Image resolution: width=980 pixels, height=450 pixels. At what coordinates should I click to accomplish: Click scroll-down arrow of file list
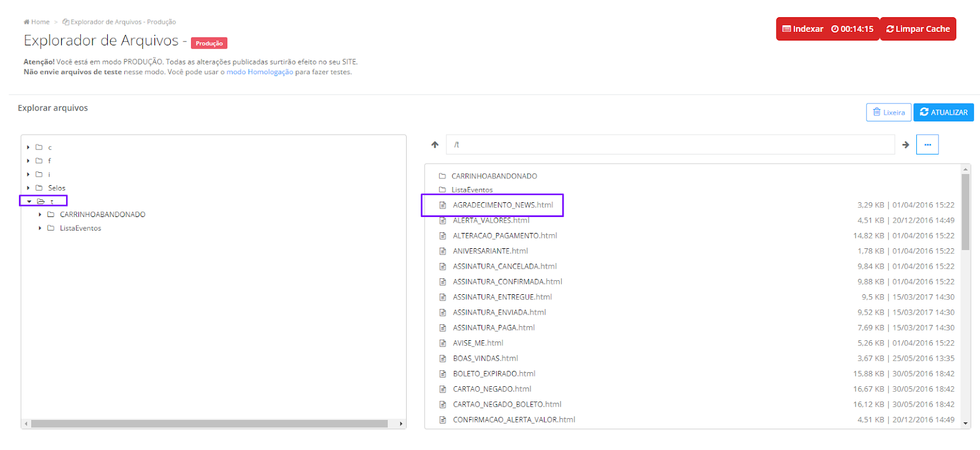(966, 423)
